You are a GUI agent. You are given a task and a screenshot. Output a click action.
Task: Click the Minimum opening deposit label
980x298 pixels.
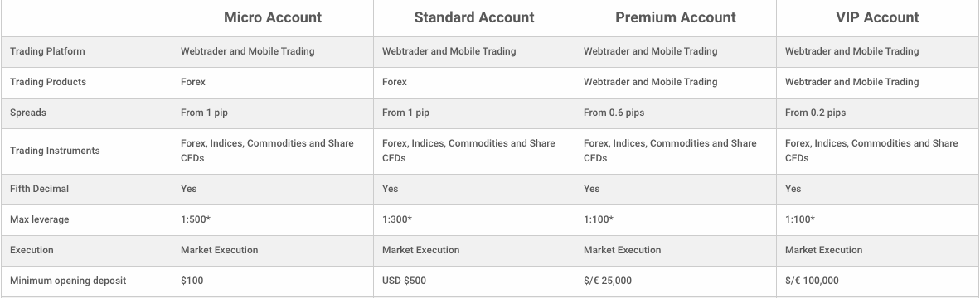click(x=68, y=281)
